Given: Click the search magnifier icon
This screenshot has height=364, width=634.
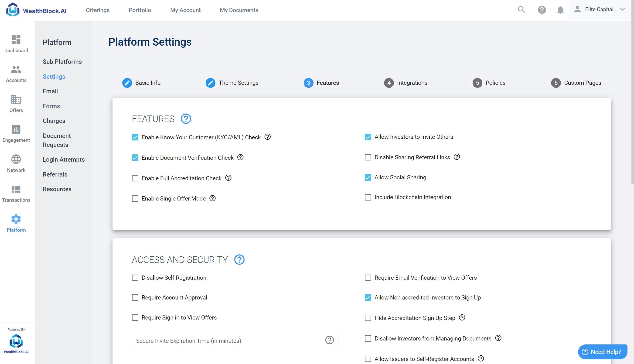Looking at the screenshot, I should [521, 10].
